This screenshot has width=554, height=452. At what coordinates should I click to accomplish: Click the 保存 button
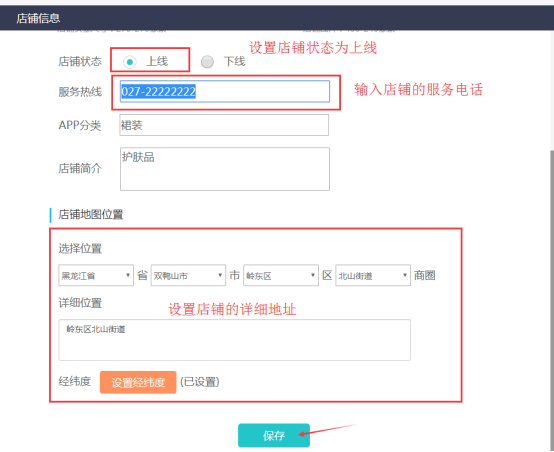coord(274,435)
